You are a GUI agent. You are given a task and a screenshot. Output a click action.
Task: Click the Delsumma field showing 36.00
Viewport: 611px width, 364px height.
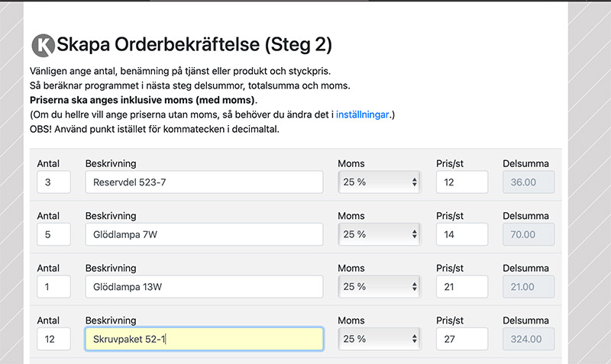pos(529,182)
